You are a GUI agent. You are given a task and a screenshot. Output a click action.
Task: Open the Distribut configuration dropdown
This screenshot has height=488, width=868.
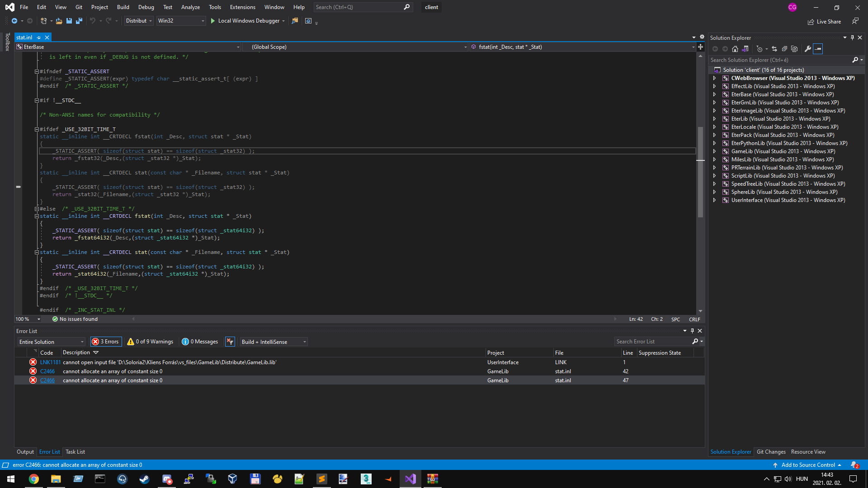(139, 21)
